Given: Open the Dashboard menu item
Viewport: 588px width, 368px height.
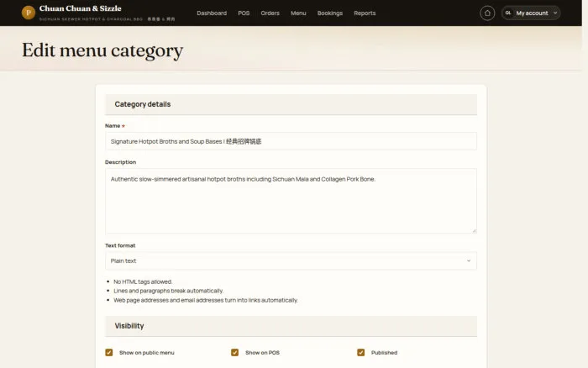Looking at the screenshot, I should tap(212, 13).
